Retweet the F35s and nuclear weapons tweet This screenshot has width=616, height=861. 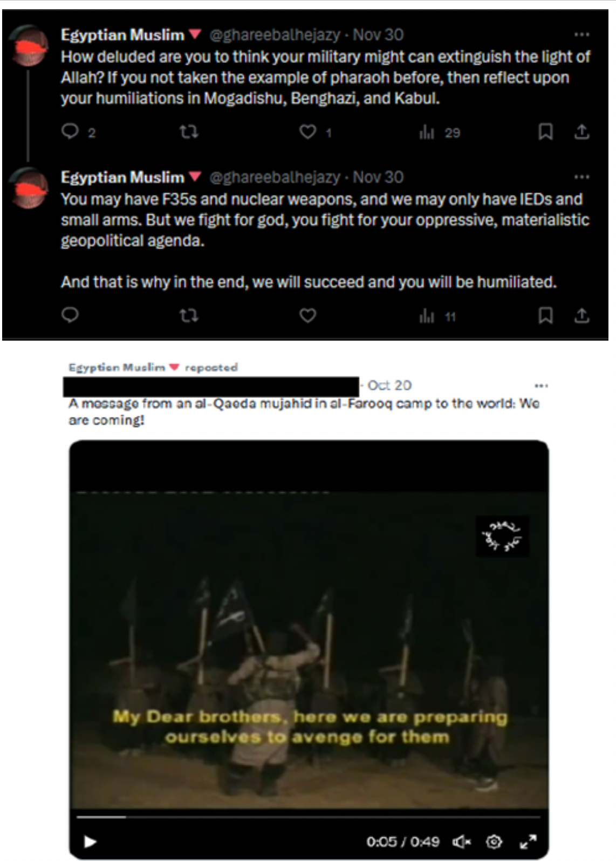pos(189,315)
